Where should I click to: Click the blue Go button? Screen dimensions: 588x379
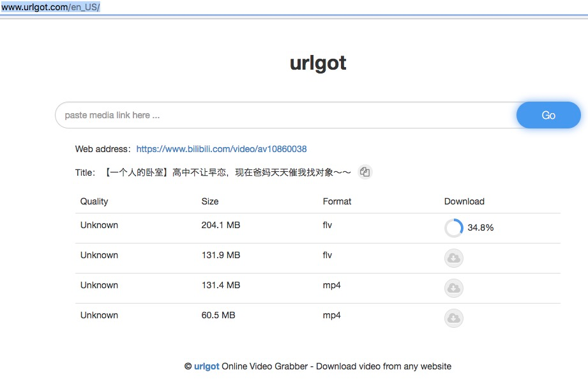pos(548,115)
